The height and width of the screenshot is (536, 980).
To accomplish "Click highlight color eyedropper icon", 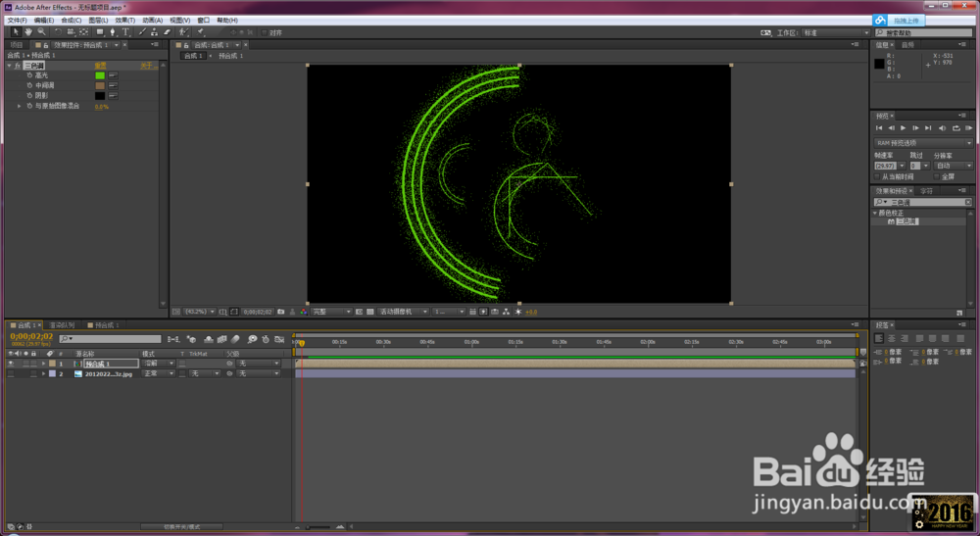I will pos(113,75).
